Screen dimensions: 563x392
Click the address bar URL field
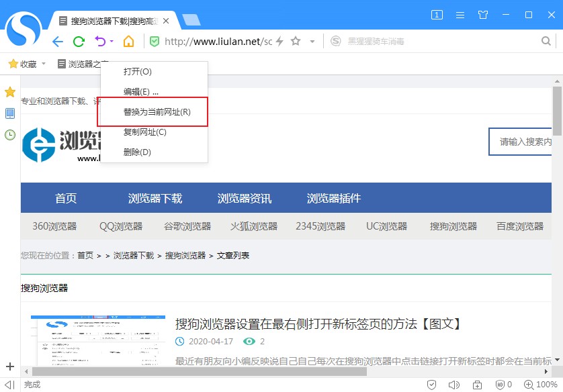coord(218,42)
